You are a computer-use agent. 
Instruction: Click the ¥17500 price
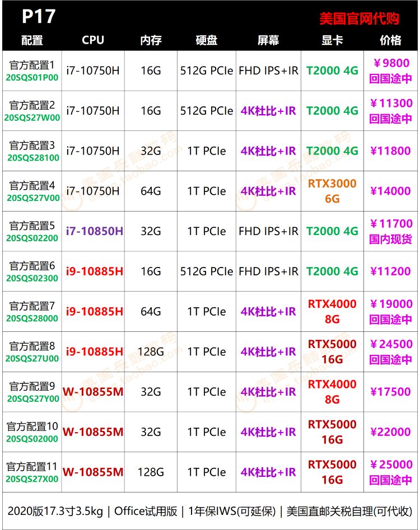pyautogui.click(x=390, y=392)
